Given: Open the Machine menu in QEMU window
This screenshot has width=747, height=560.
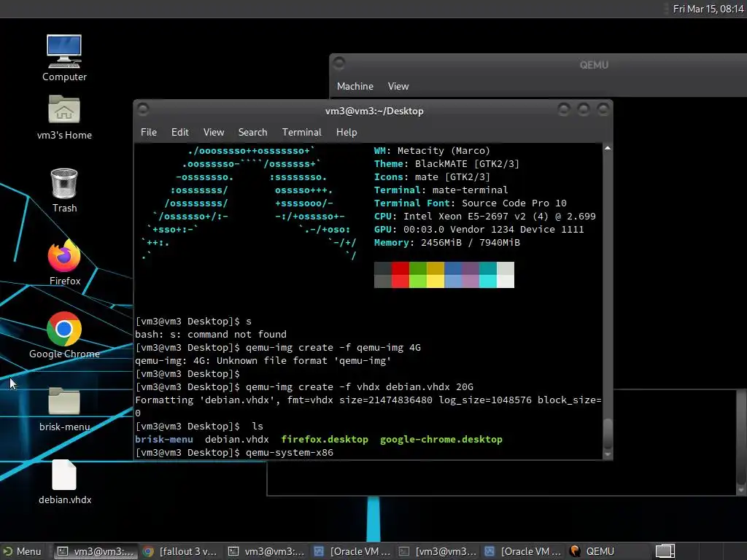Looking at the screenshot, I should 355,86.
